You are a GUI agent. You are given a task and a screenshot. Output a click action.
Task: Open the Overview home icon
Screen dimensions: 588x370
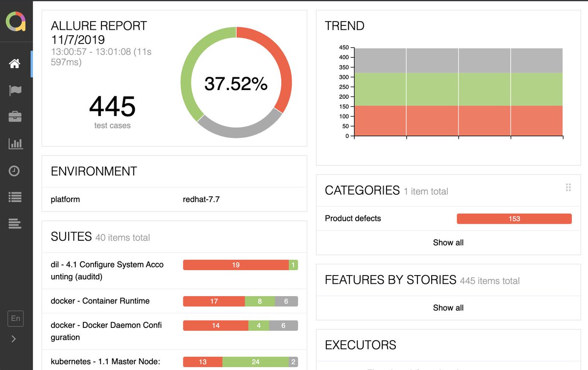click(x=15, y=64)
